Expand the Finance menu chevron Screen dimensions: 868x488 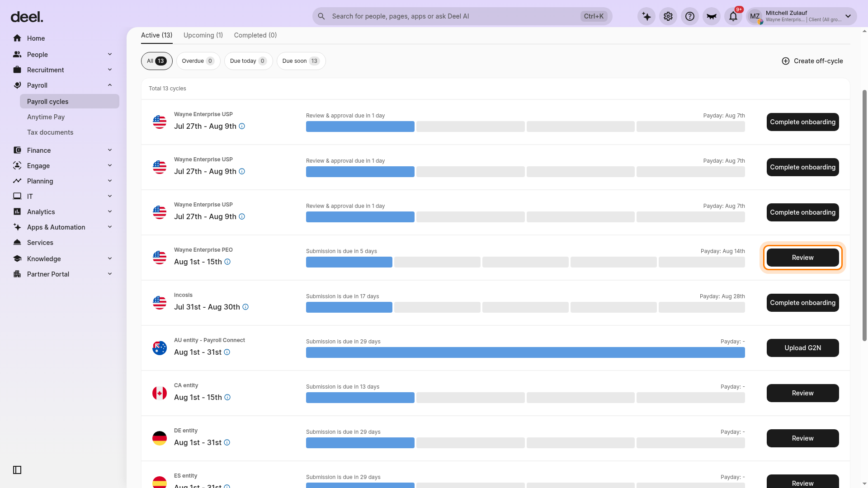(x=110, y=150)
